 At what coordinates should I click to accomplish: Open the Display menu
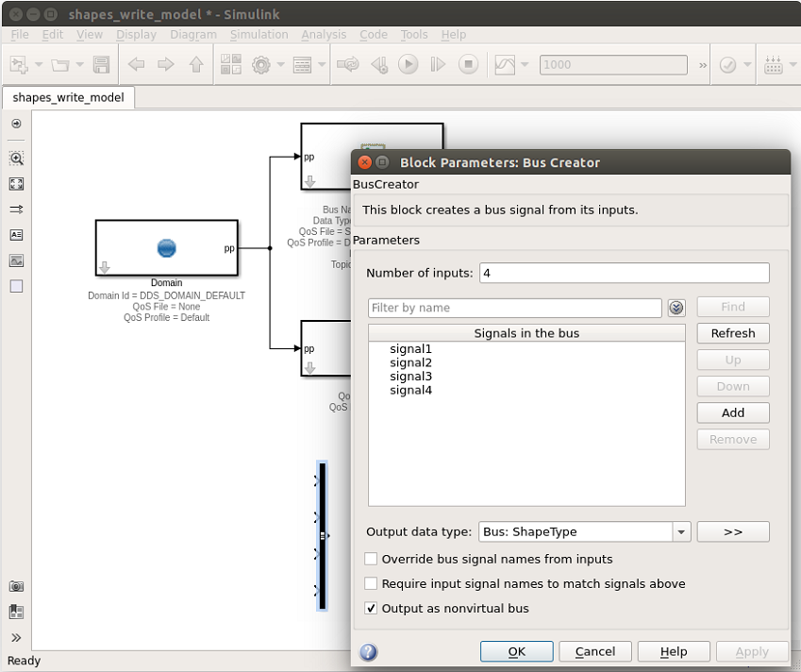pos(137,34)
